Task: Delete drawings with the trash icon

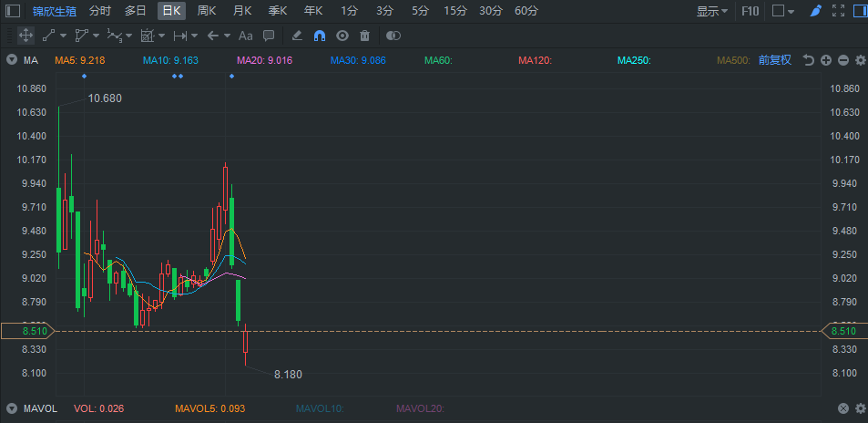Action: point(365,36)
